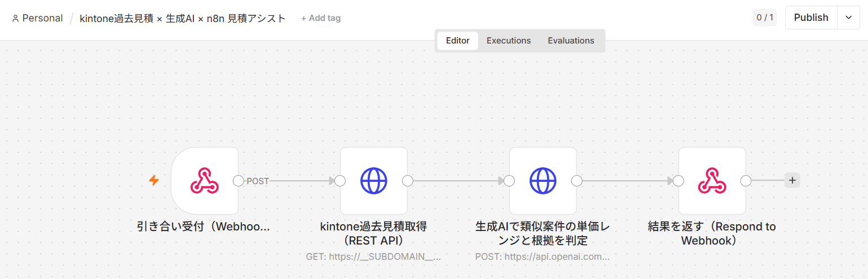Click the Webhook node POST output connector
Viewport: 868px width, 279px height.
[x=238, y=181]
